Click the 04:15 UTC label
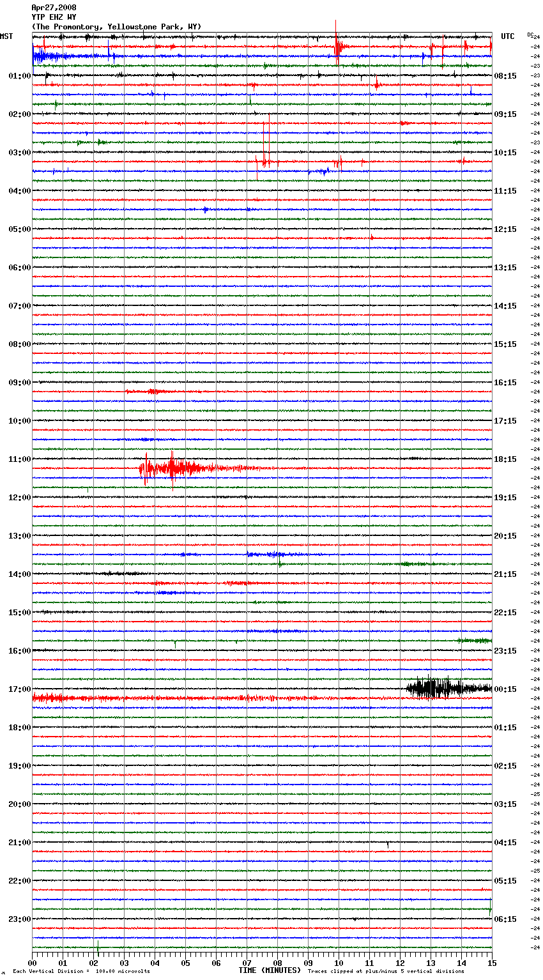543x980 pixels. [505, 843]
